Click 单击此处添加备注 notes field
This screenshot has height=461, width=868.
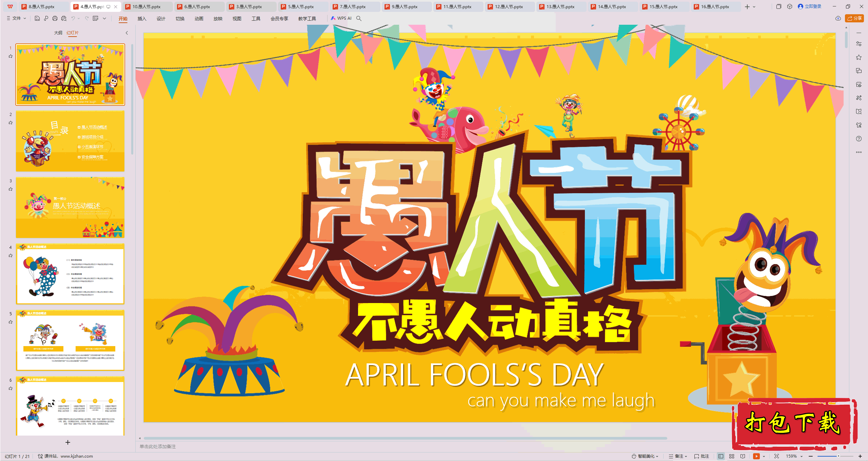tap(158, 446)
